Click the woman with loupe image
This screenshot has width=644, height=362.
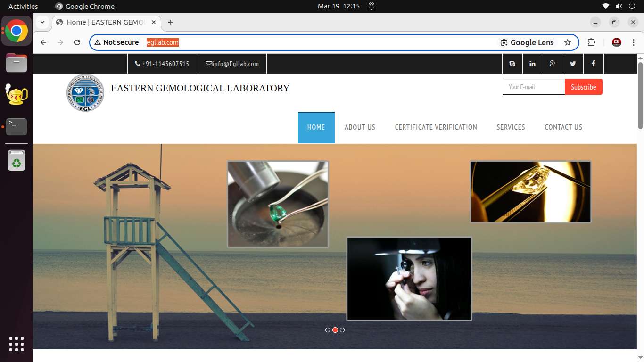[409, 279]
